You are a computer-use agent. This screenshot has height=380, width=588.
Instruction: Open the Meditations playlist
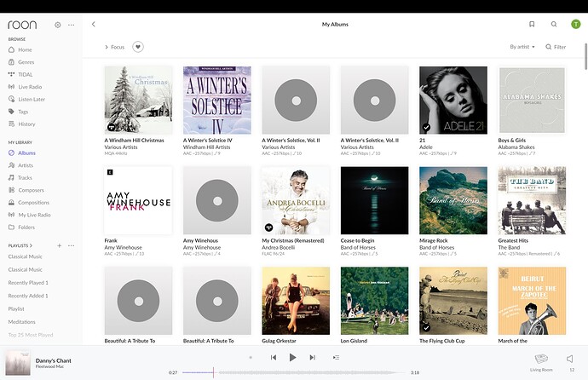pos(22,321)
